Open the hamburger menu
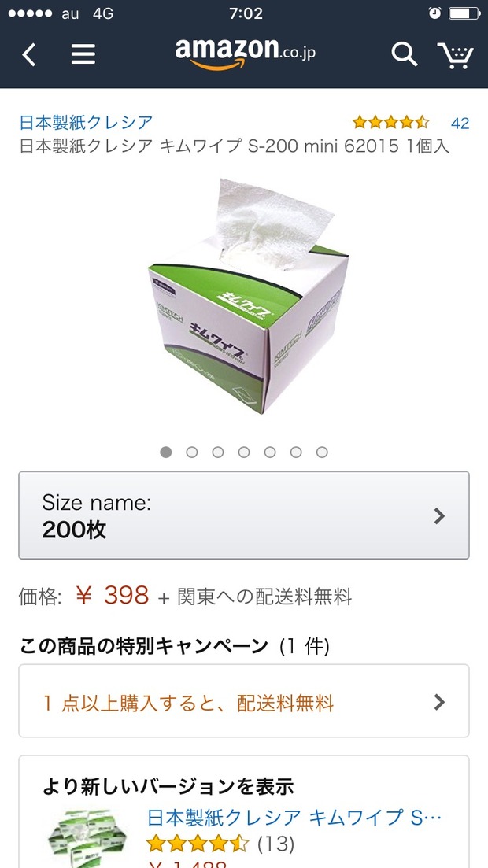Screen dimensions: 488x868 tap(83, 54)
